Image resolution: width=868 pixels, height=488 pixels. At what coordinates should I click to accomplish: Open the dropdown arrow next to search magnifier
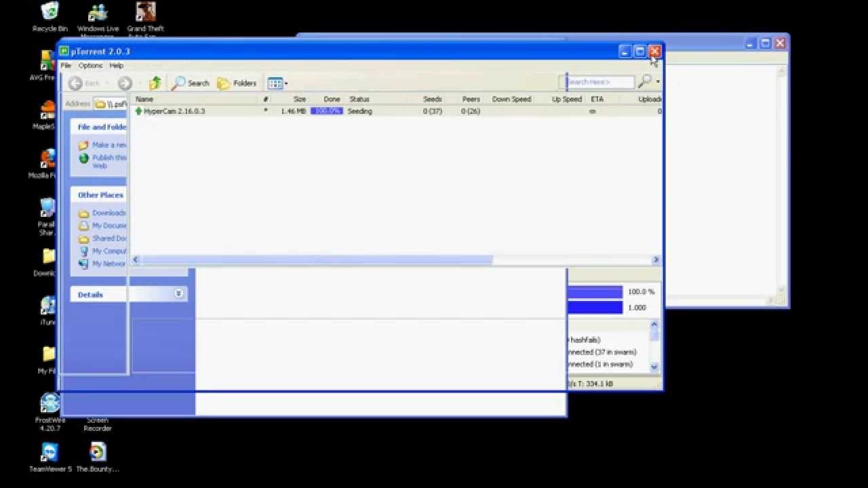[658, 82]
